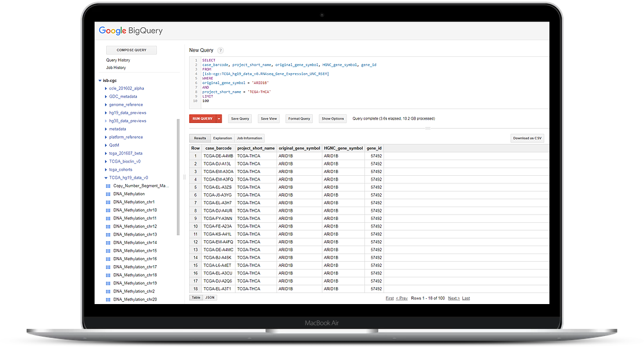Click the Save Query button
Screen dimensions: 644x347
[240, 119]
